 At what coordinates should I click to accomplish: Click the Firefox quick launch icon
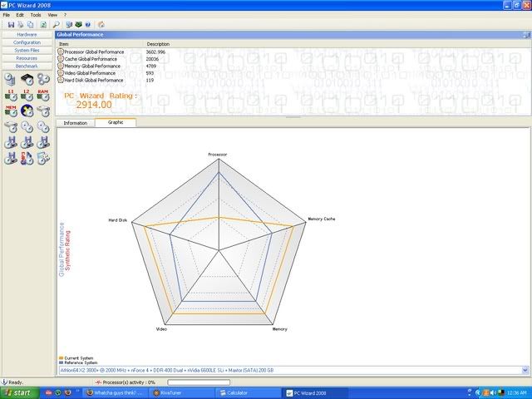point(67,392)
